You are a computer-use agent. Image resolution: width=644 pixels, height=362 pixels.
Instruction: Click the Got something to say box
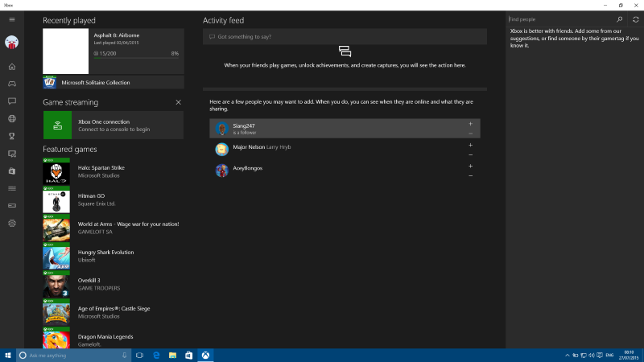click(x=345, y=36)
